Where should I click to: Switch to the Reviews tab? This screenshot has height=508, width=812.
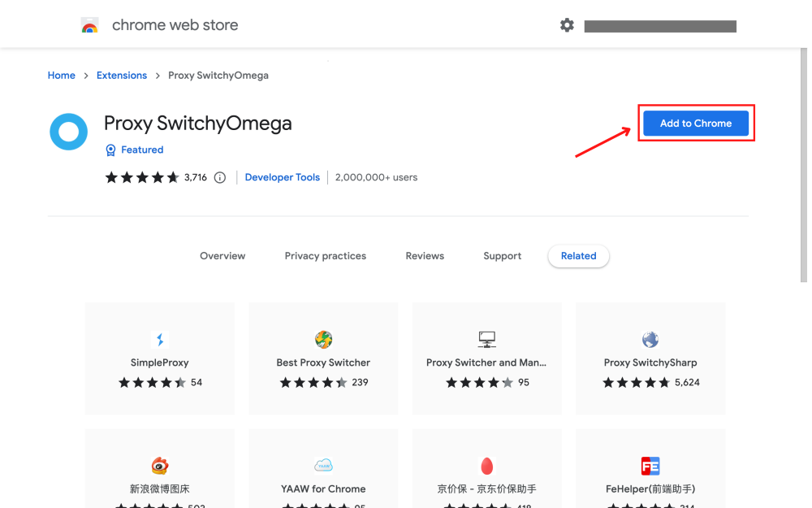(425, 255)
